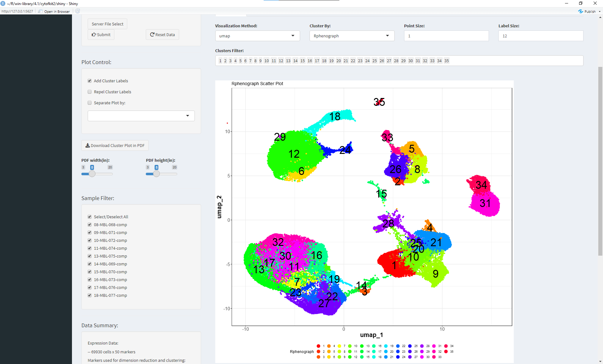
Task: Click the page vertical scrollbar
Action: [600, 161]
